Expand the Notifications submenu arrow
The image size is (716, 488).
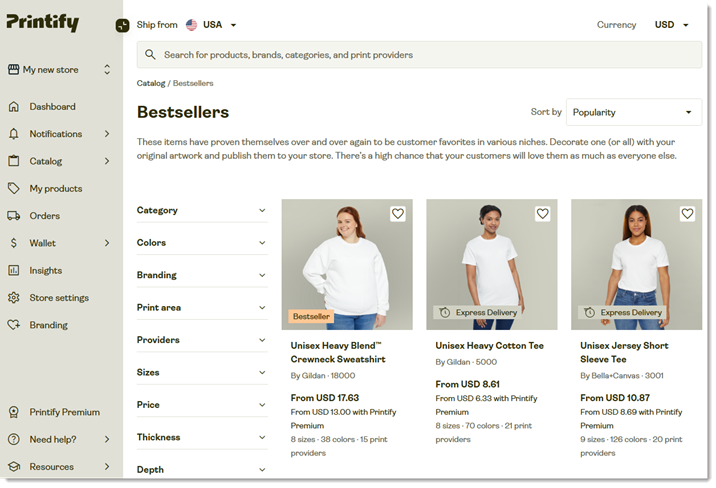[x=107, y=134]
